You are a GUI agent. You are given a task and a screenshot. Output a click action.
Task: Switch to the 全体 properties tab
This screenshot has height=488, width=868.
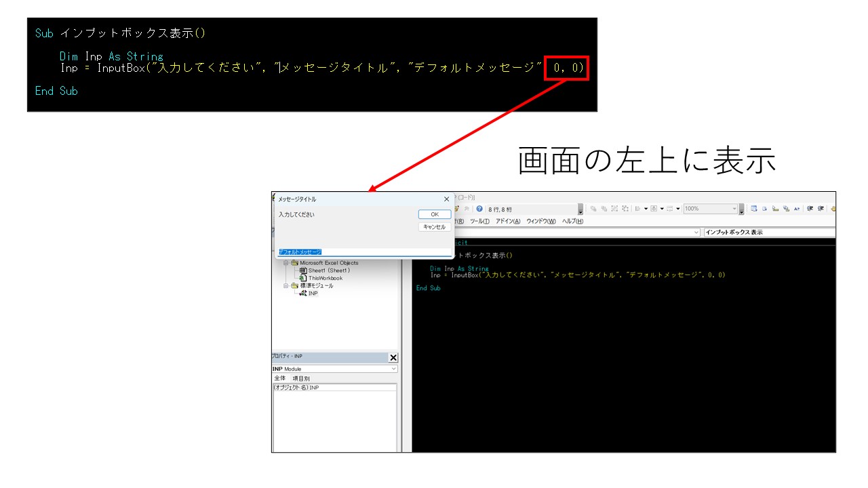279,378
